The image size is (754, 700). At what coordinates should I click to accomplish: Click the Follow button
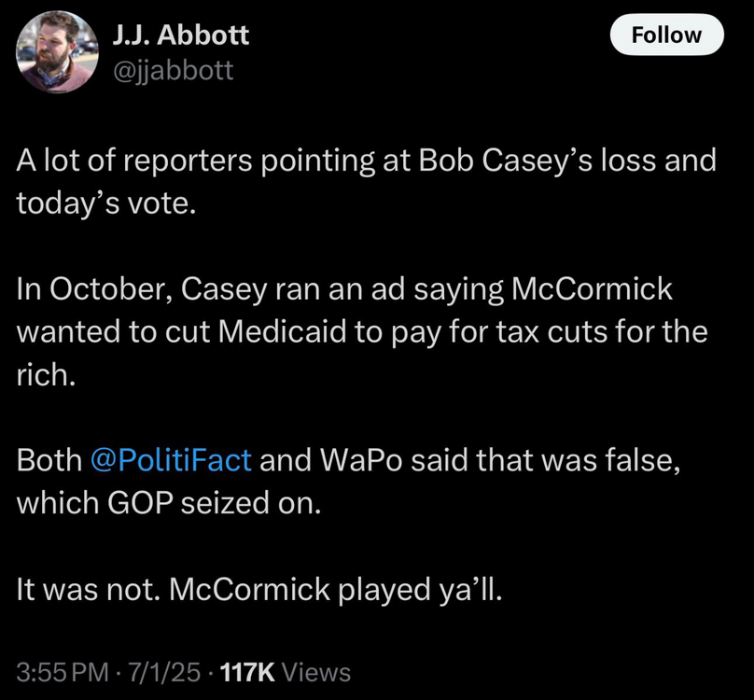(666, 35)
